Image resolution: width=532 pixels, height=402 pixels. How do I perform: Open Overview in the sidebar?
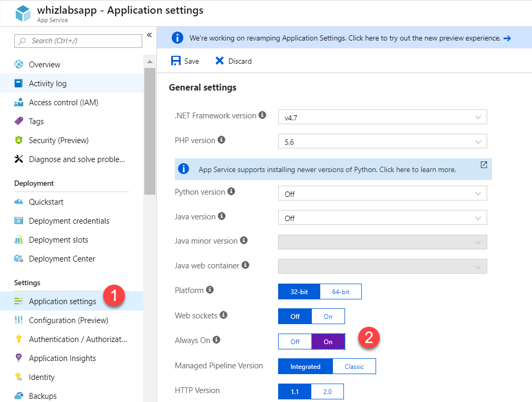tap(72, 64)
